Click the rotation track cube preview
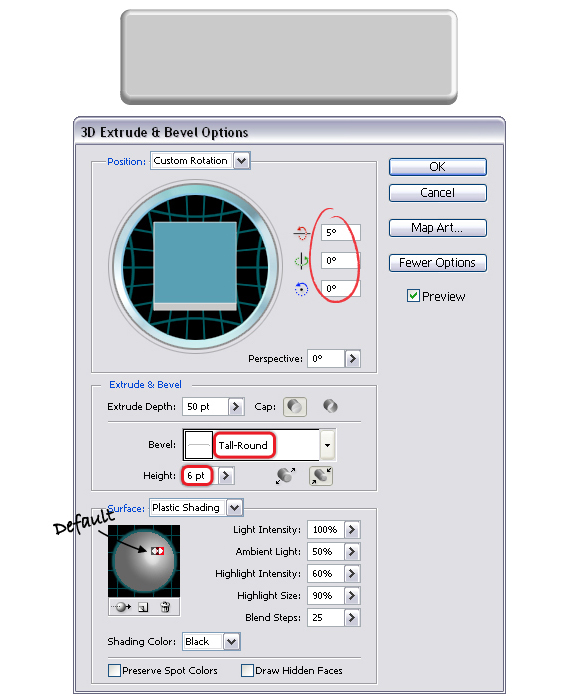The image size is (580, 700). click(x=195, y=266)
